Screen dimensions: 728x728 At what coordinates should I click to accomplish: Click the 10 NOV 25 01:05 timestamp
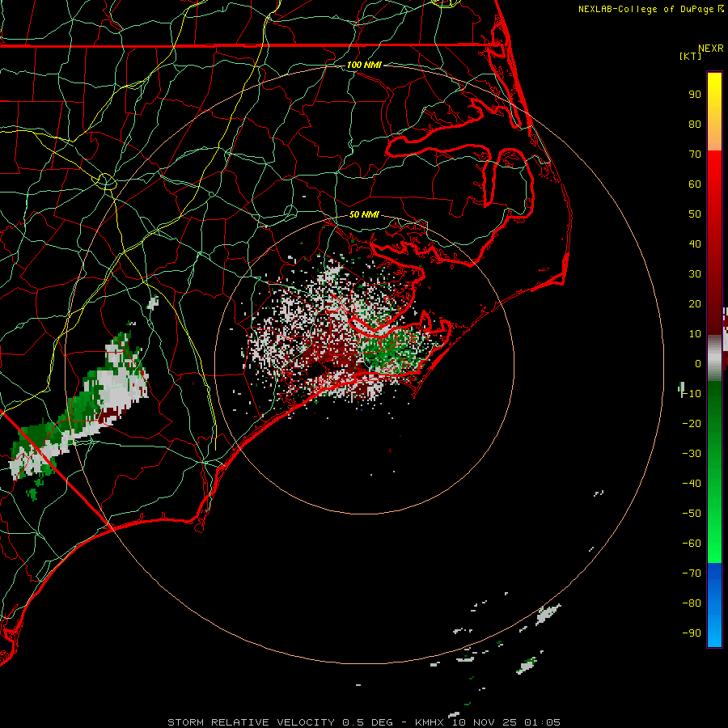click(506, 722)
